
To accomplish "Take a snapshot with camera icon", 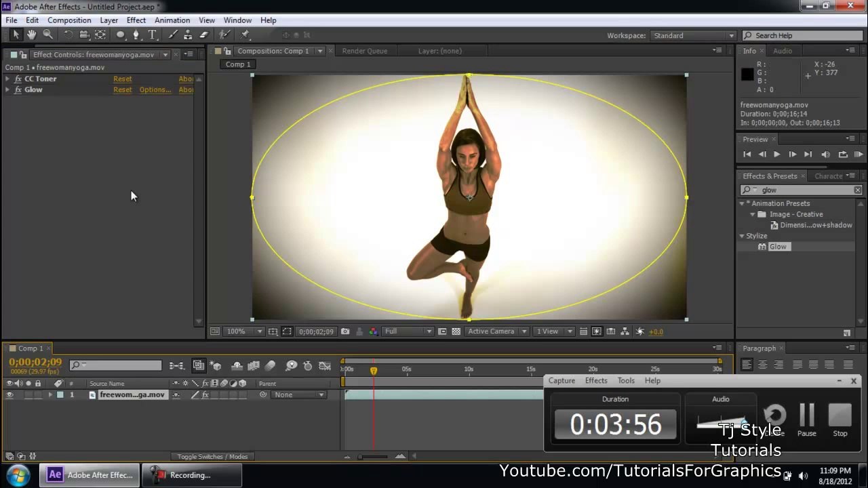I will (345, 331).
